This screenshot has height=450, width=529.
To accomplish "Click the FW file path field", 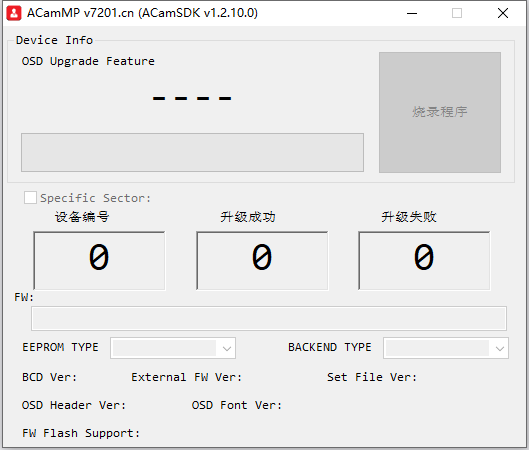I will [269, 318].
